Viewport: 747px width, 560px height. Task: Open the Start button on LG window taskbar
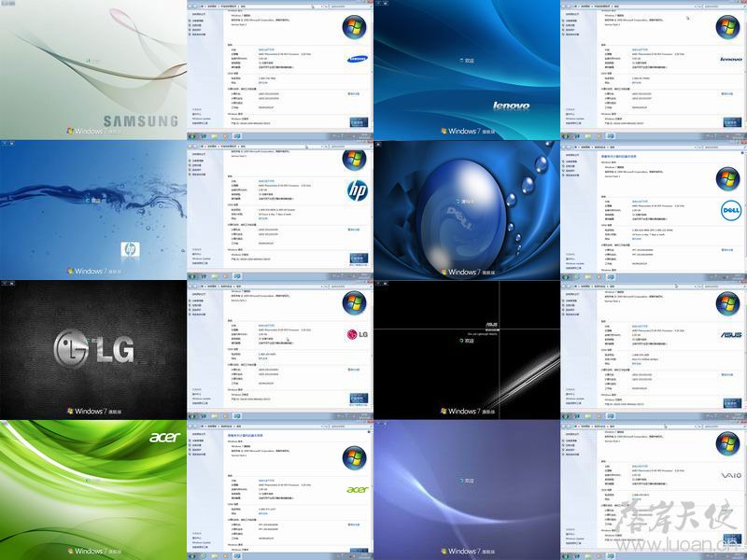[x=192, y=416]
